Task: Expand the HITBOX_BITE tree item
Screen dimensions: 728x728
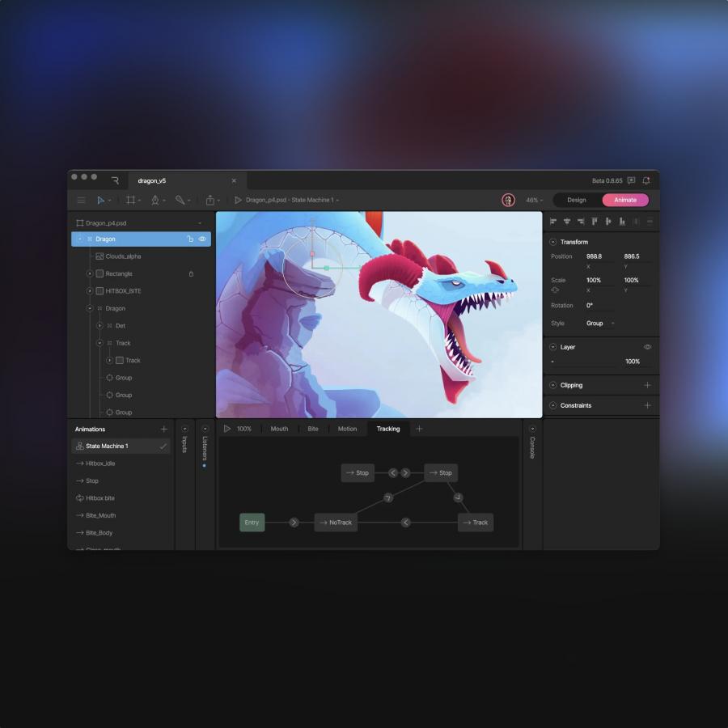Action: pos(90,291)
